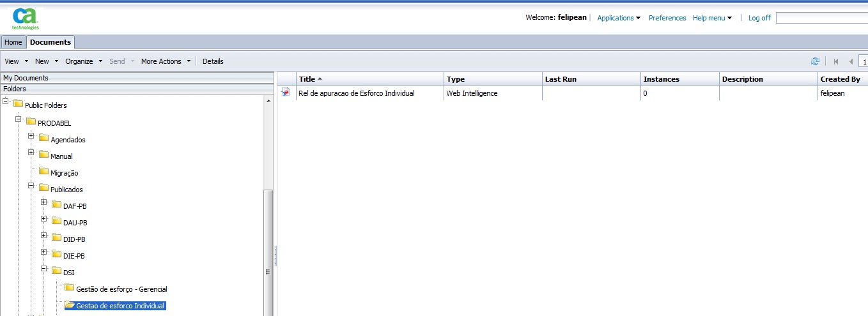The image size is (868, 316).
Task: Open the Applications dropdown menu
Action: tap(619, 18)
